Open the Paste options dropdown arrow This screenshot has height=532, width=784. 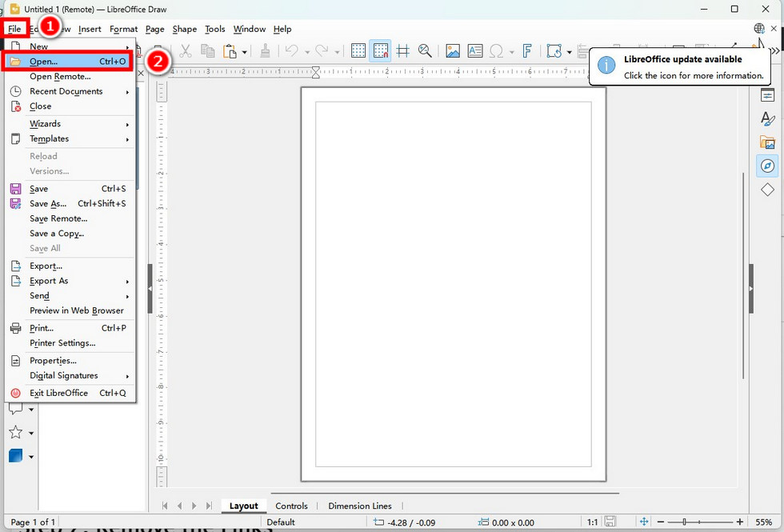point(244,51)
